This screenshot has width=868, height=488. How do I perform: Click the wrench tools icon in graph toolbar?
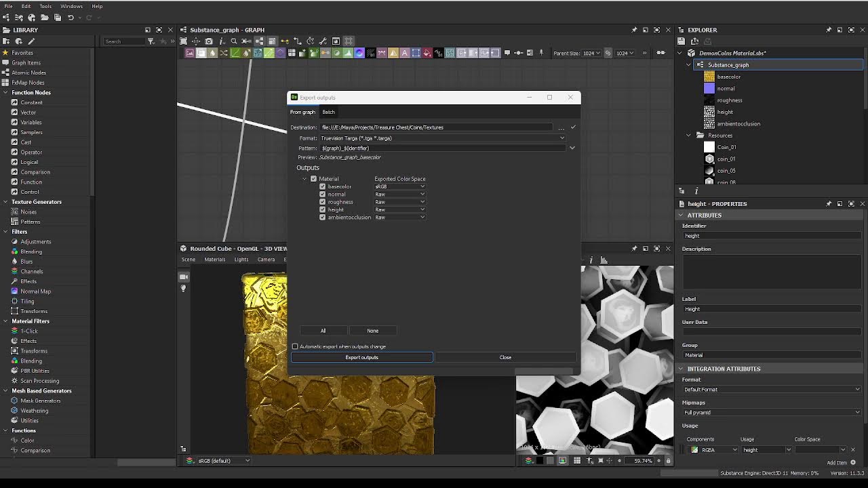tap(323, 41)
